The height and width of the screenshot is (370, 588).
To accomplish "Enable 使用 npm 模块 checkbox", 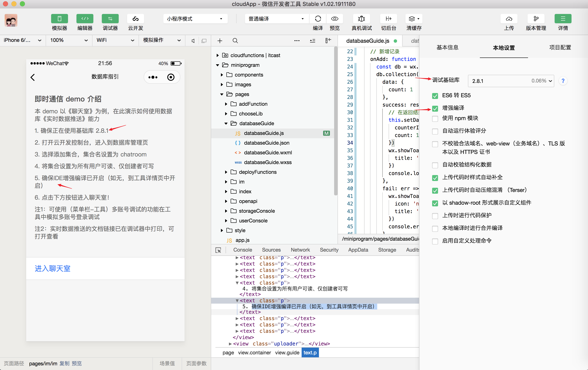I will tap(435, 119).
